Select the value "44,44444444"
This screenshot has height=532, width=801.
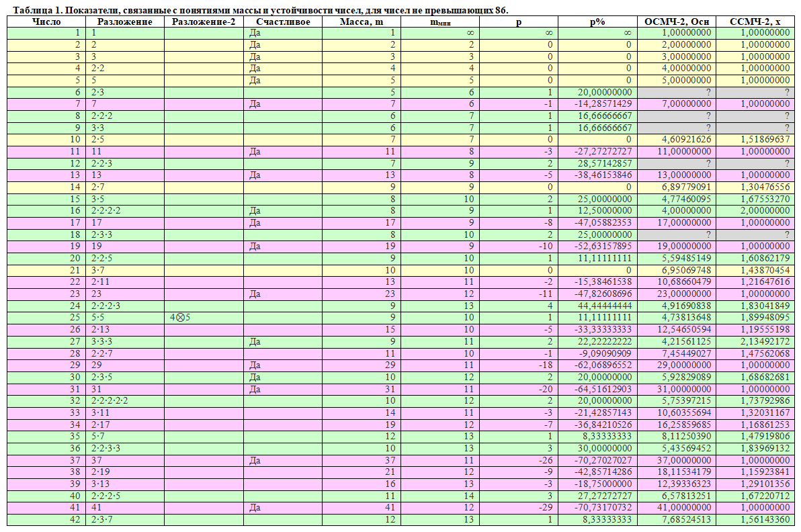(x=605, y=306)
